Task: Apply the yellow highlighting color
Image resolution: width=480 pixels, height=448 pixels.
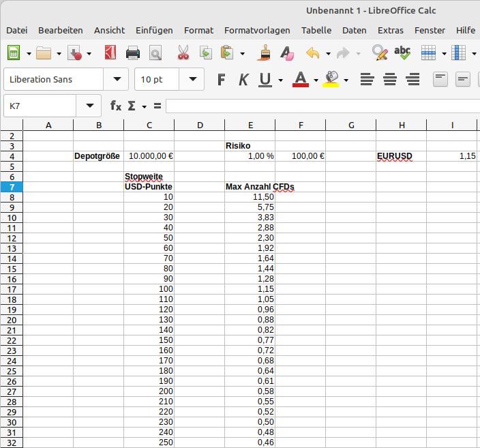Action: pyautogui.click(x=331, y=79)
